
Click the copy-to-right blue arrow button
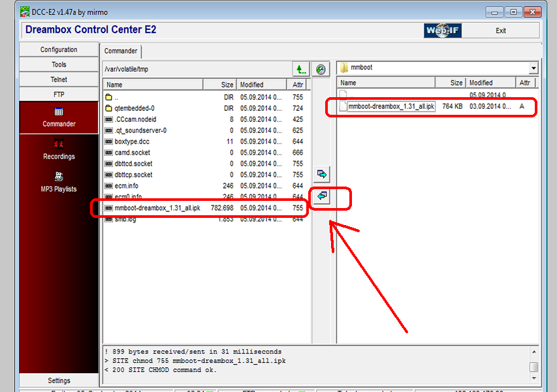(x=322, y=174)
